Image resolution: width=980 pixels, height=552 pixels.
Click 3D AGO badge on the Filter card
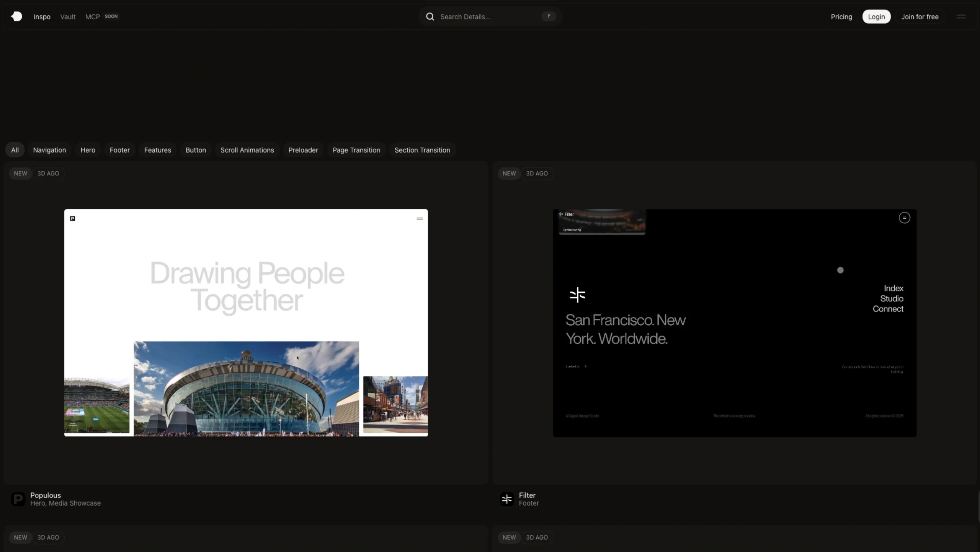coord(537,174)
